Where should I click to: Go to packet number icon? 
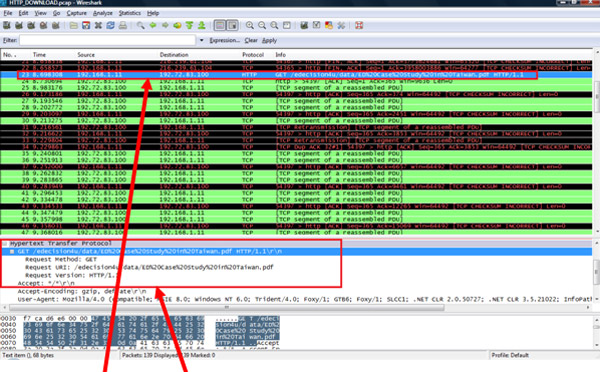pyautogui.click(x=177, y=26)
